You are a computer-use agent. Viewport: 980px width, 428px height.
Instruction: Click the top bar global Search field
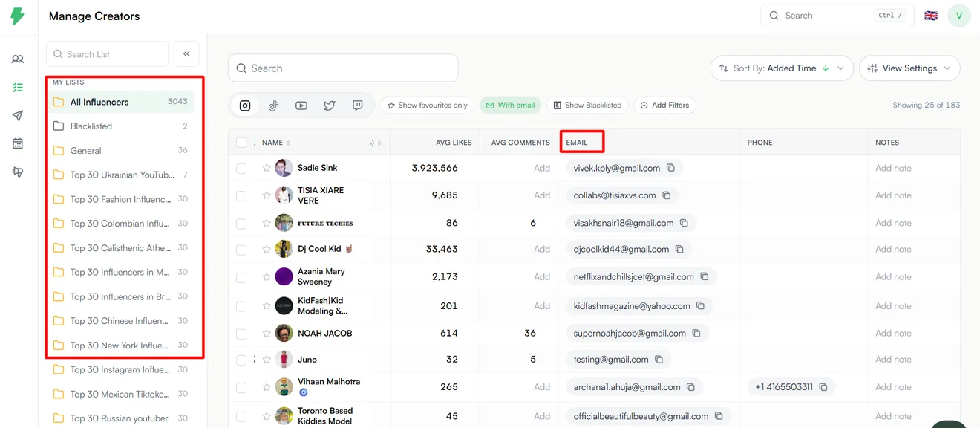point(836,16)
